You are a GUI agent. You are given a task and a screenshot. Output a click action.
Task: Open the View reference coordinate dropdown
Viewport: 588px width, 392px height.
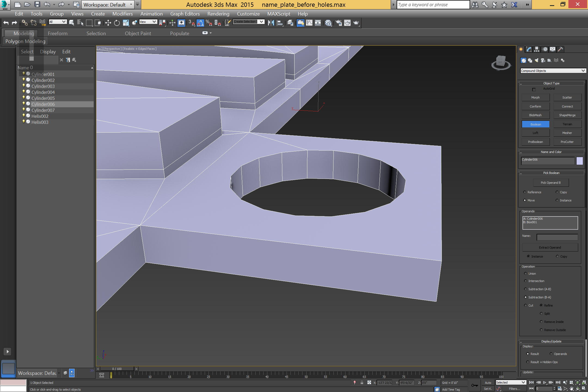coord(148,22)
